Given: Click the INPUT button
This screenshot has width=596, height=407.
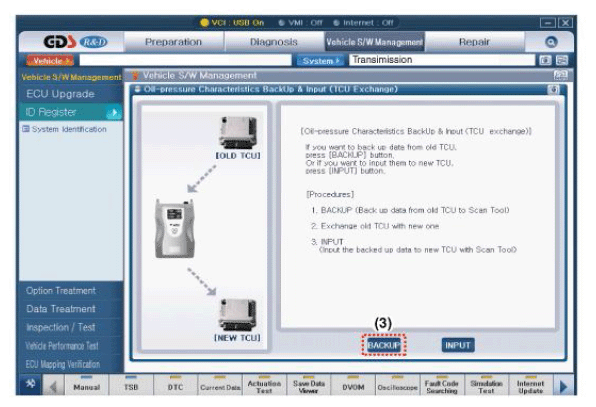Looking at the screenshot, I should coord(458,345).
